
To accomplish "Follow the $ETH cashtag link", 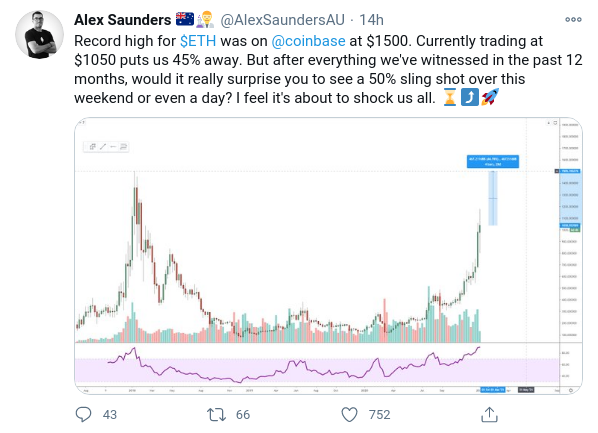I will (x=198, y=41).
